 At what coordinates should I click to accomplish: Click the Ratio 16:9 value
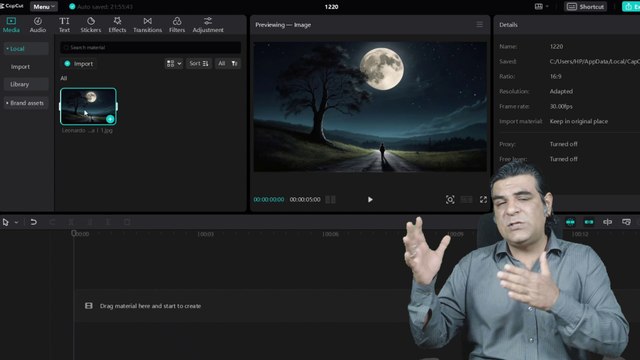pyautogui.click(x=556, y=76)
